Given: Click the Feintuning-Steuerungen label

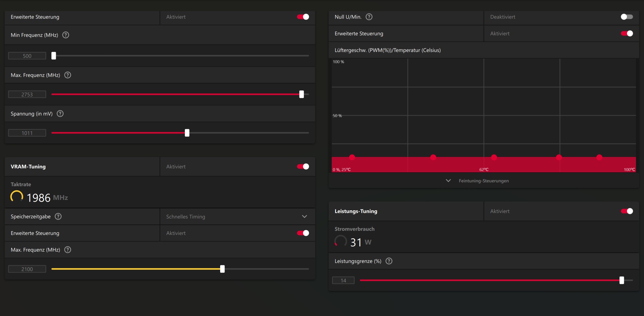Looking at the screenshot, I should [x=483, y=181].
